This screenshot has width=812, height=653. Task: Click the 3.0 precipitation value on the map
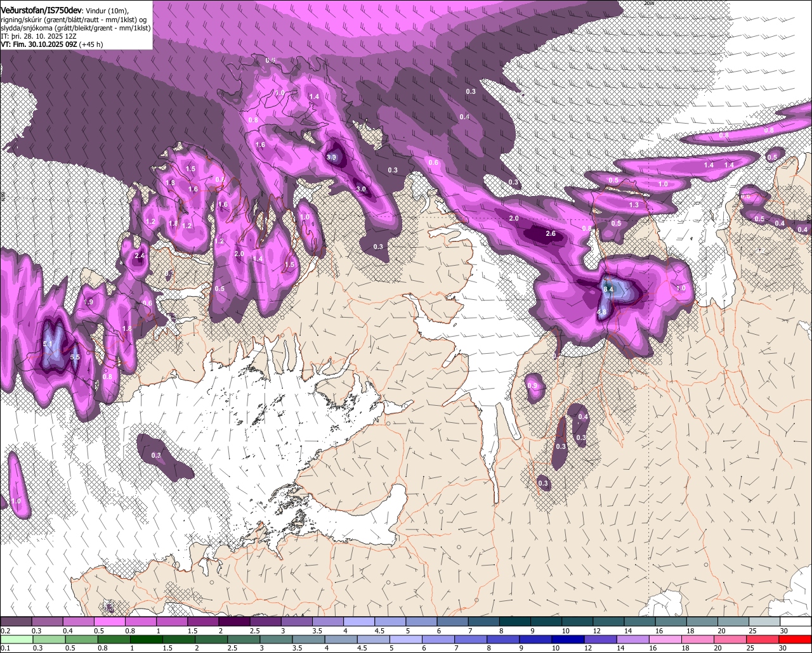[360, 189]
